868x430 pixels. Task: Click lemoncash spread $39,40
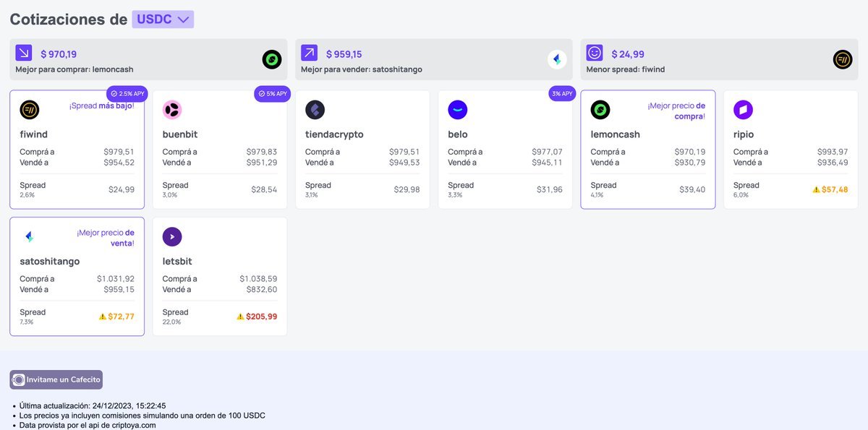click(692, 189)
